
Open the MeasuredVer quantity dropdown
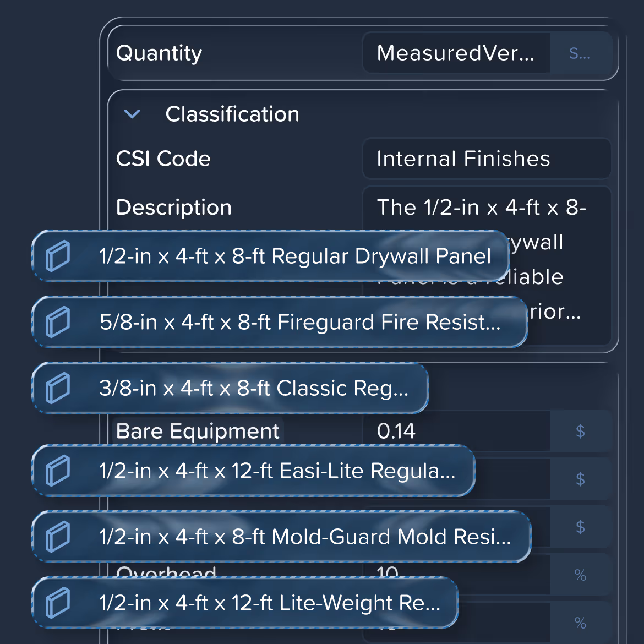click(x=456, y=53)
